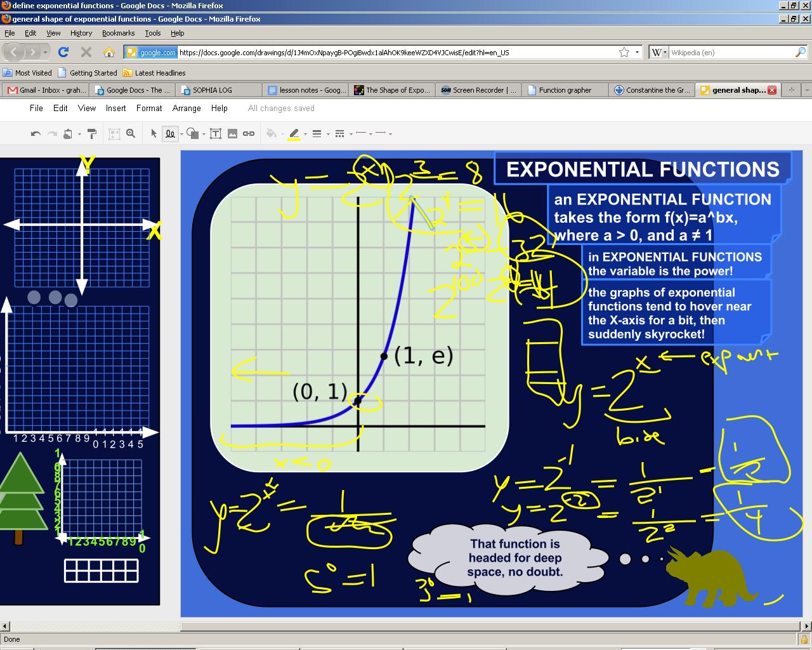This screenshot has height=650, width=812.
Task: Switch to the Function grapher browser tab
Action: tap(564, 90)
